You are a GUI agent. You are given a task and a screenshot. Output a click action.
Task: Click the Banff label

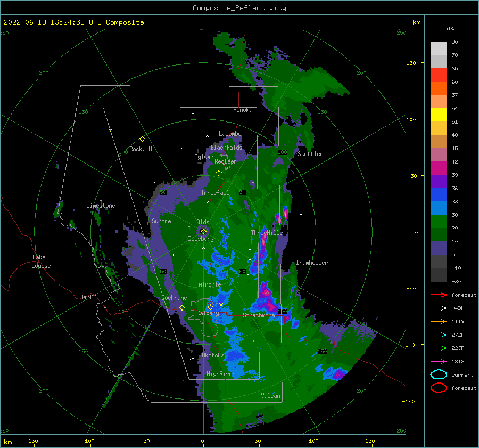88,297
